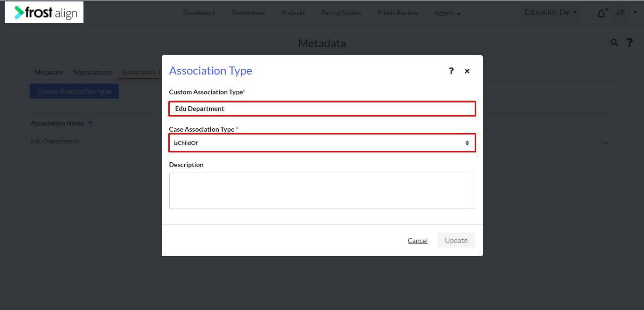Switch to the Metadata tab
644x310 pixels.
49,72
